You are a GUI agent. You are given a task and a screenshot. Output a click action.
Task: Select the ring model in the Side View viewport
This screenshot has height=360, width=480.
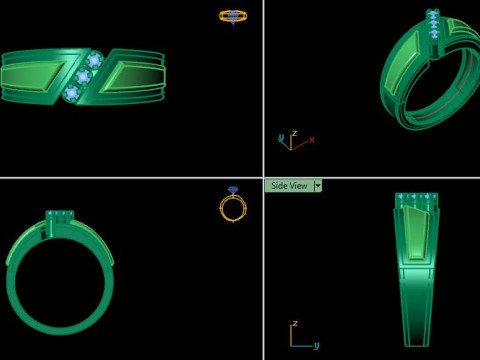(x=417, y=270)
